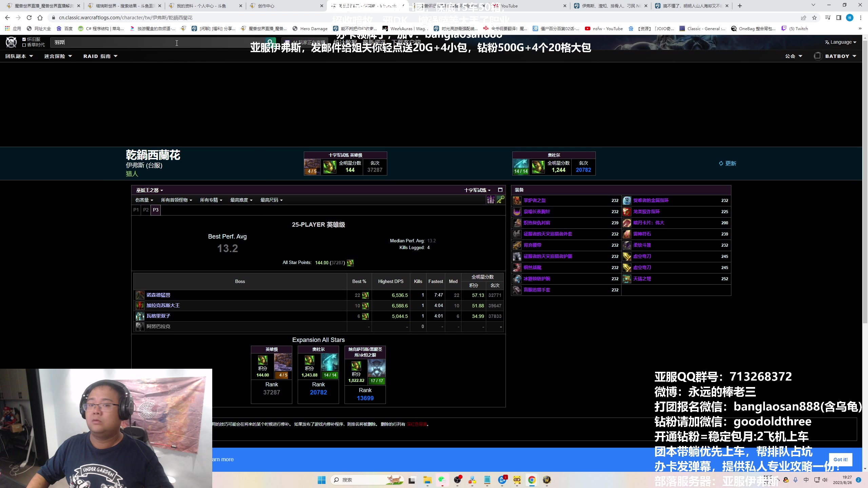Expand the 巫妖王之怒 expansion dropdown
868x488 pixels.
coord(150,190)
